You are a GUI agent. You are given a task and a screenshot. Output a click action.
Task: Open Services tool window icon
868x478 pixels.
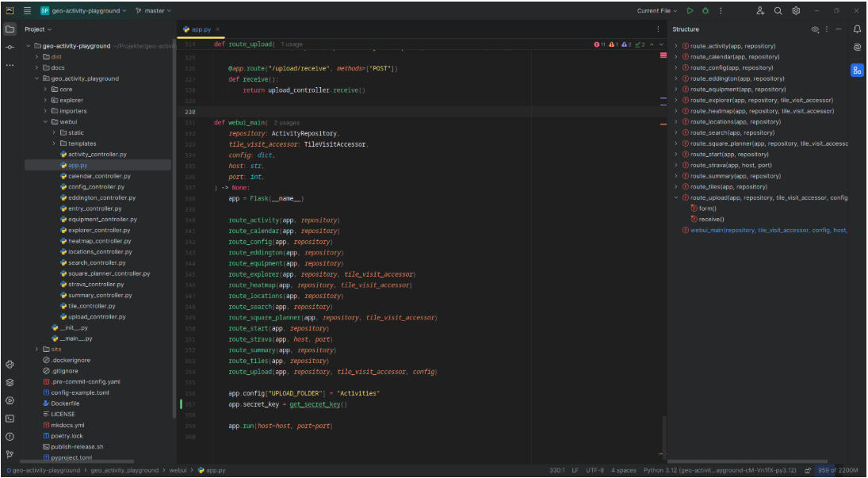click(10, 400)
